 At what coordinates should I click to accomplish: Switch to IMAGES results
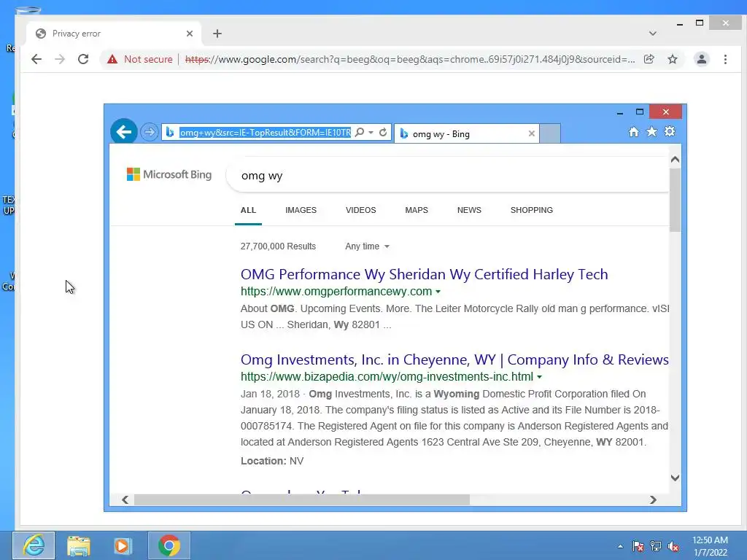coord(301,210)
